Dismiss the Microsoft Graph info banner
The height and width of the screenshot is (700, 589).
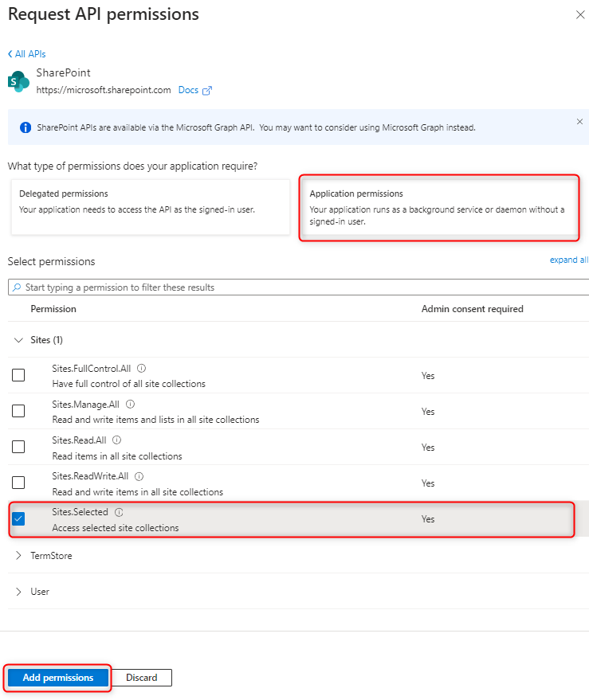click(579, 121)
